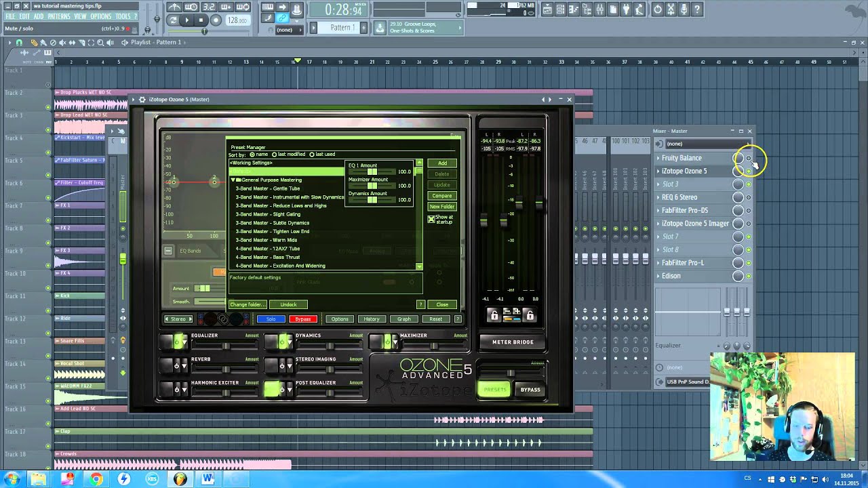868x488 pixels.
Task: Click the Undock button
Action: (x=289, y=304)
